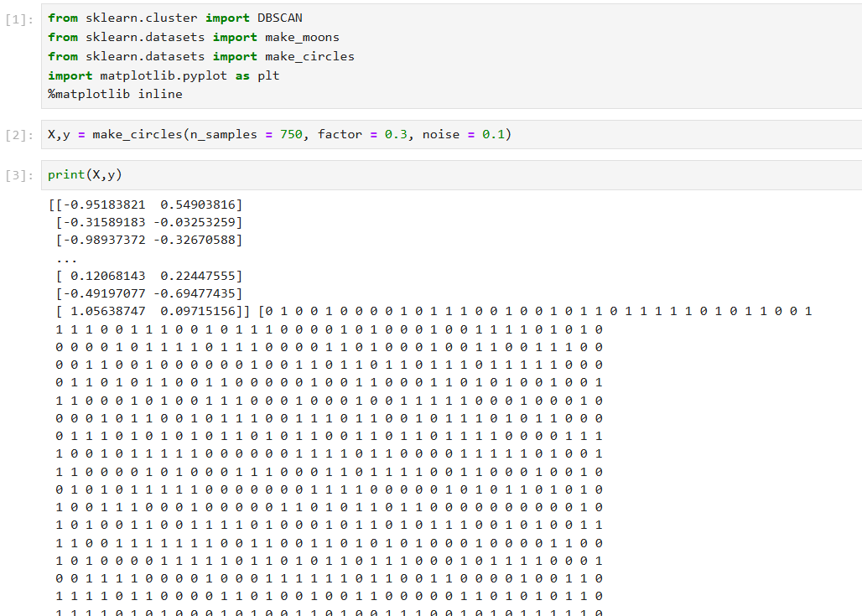Select the [2]: cell prompt

coord(19,135)
